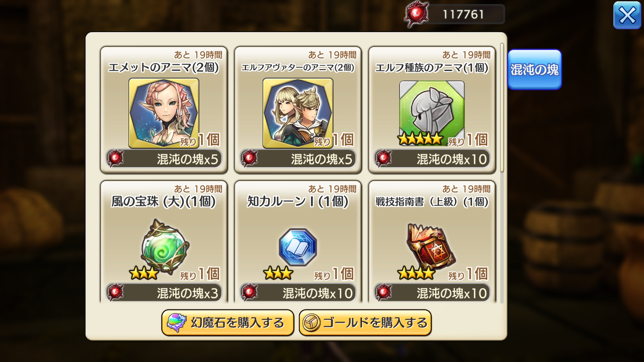
Task: Select the エメットのアニマ character portrait
Action: [164, 113]
